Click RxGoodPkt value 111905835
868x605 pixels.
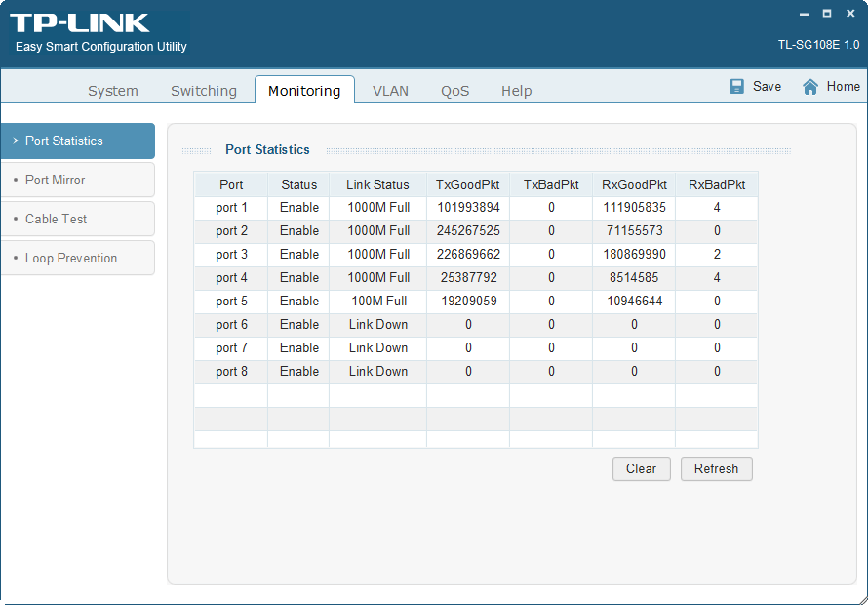(x=634, y=208)
